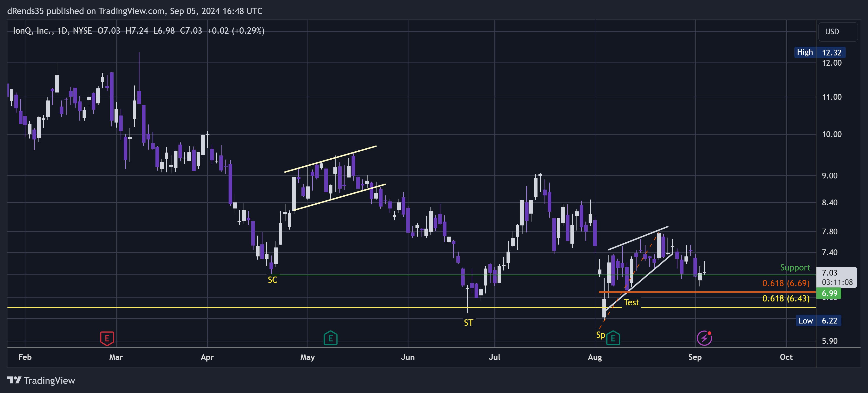Click the 7.80 price axis label
This screenshot has height=393, width=868.
829,232
